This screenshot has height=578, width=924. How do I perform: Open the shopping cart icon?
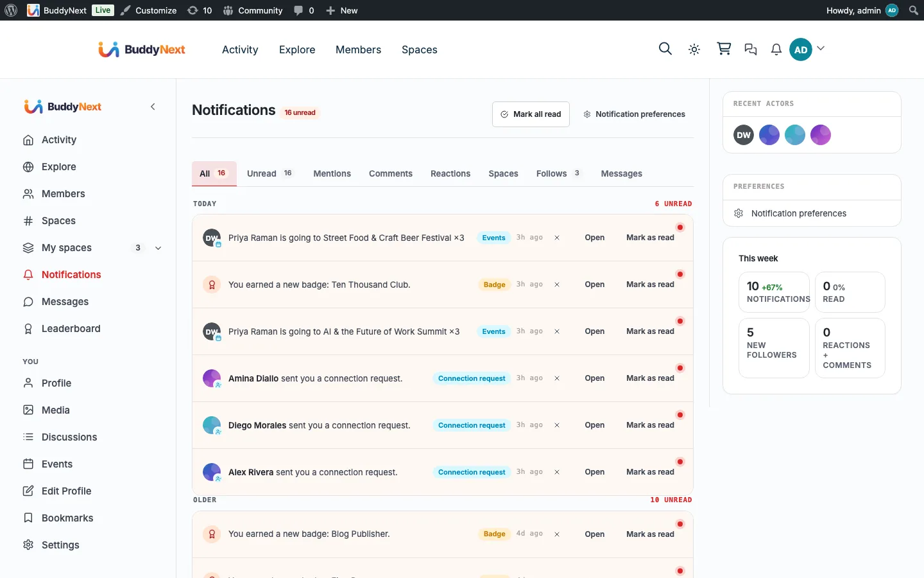(x=724, y=49)
